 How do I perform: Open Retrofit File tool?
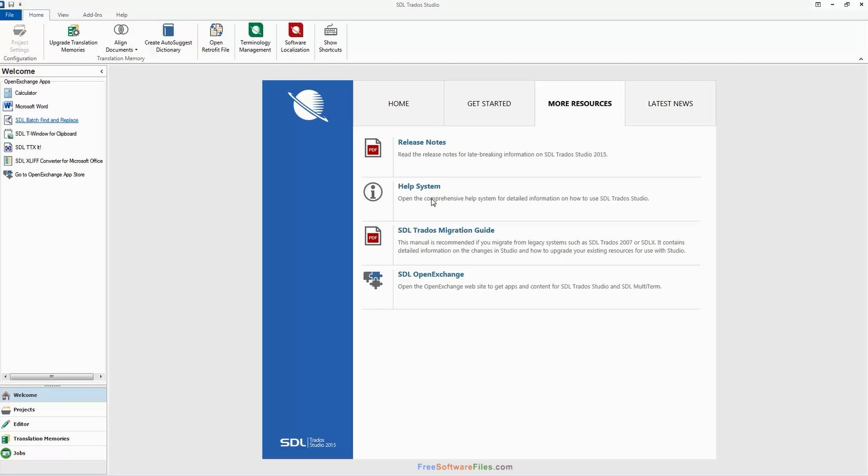click(x=216, y=39)
